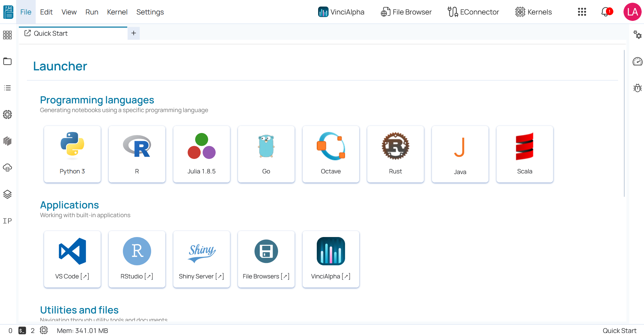Open the IP sidebar panel

7,221
